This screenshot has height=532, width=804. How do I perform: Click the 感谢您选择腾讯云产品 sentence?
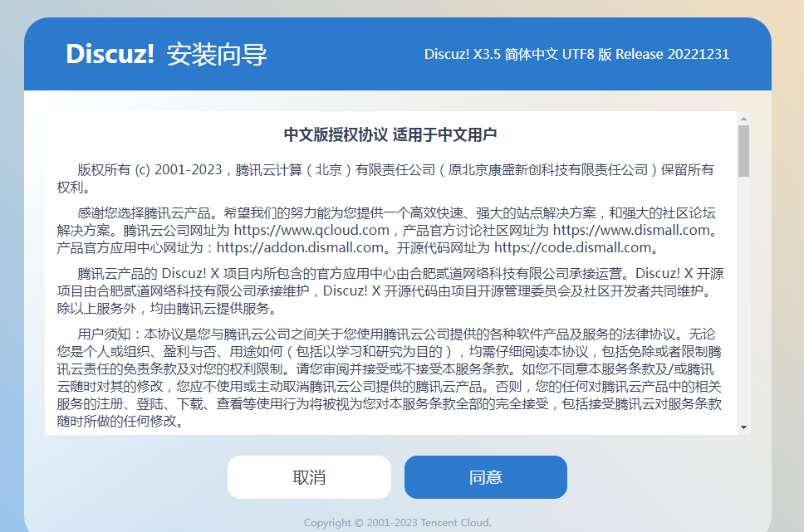[144, 212]
